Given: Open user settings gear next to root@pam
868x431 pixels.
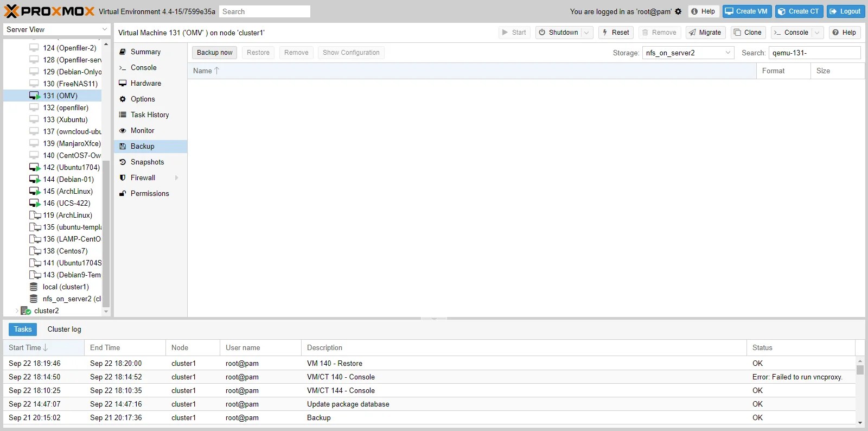Looking at the screenshot, I should [x=678, y=11].
